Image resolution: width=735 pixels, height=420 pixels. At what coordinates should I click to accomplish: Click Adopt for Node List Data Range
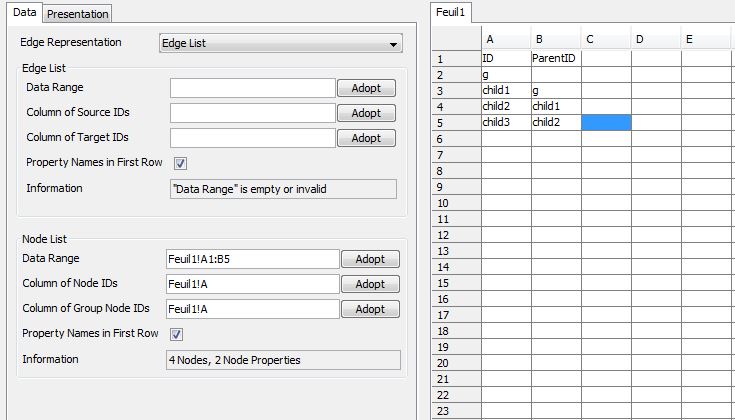370,259
